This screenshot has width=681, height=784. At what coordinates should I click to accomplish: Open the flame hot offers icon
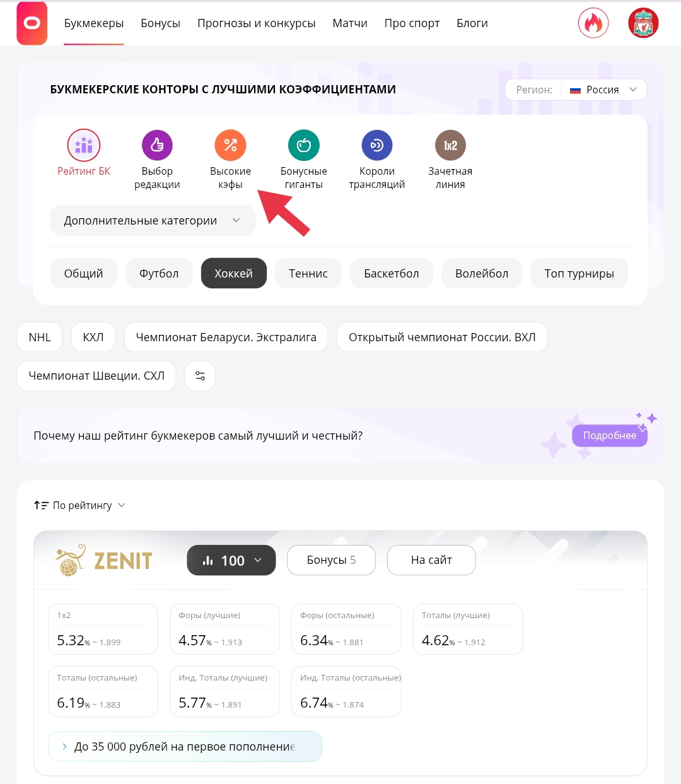point(593,23)
